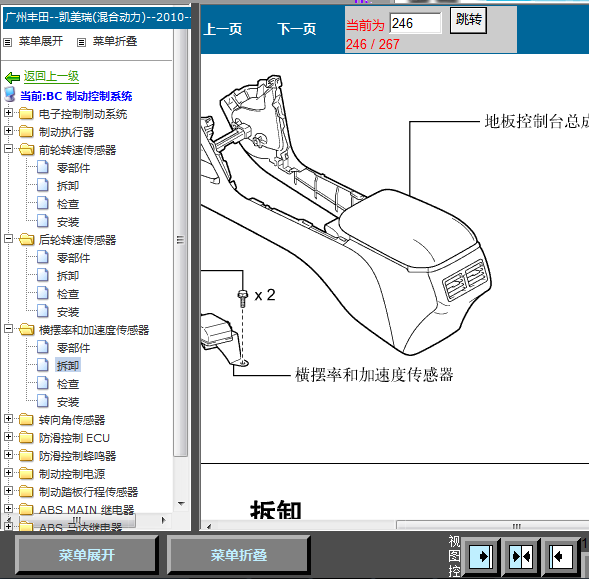Select the open folder icon of 横摆率和加速度传感器
The width and height of the screenshot is (589, 579).
[26, 329]
